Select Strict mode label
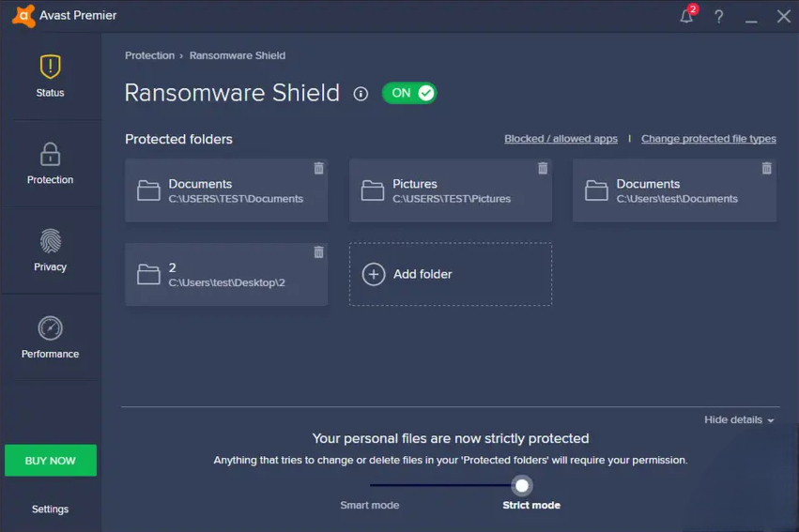Screen dimensions: 799x532 531,505
